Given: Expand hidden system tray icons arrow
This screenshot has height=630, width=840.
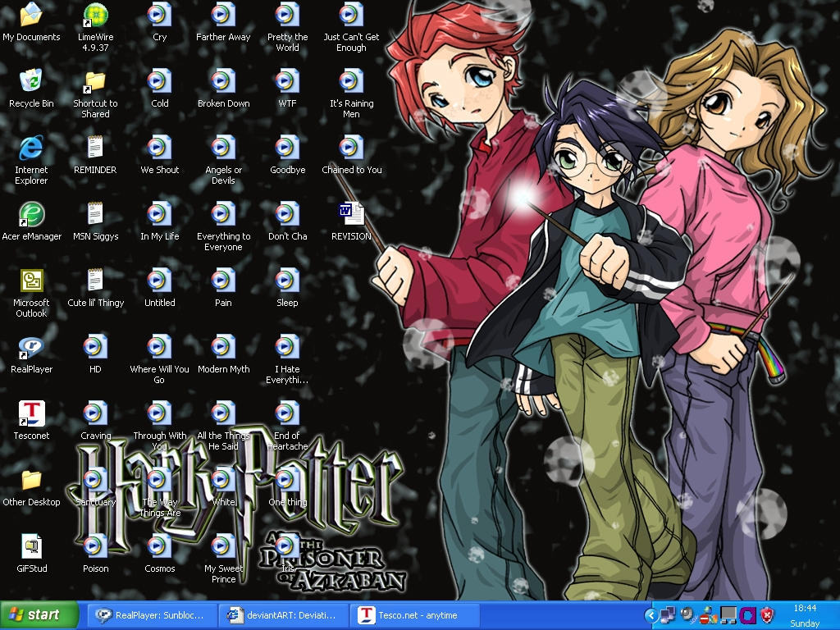Looking at the screenshot, I should pos(651,615).
